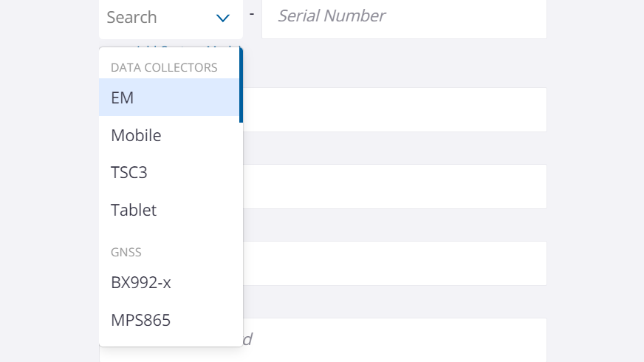Screen dimensions: 644x362
Task: Click the DATA COLLECTORS group header
Action: 164,67
